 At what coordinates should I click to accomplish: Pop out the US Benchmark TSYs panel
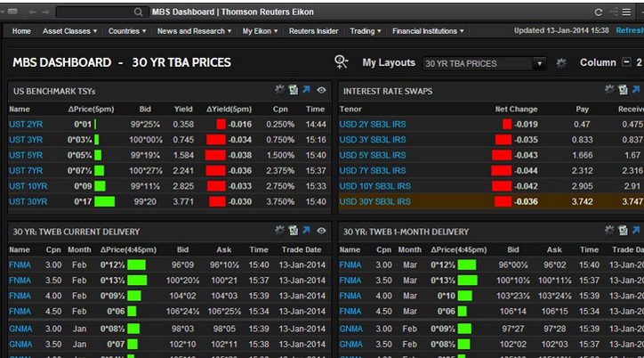coord(306,90)
